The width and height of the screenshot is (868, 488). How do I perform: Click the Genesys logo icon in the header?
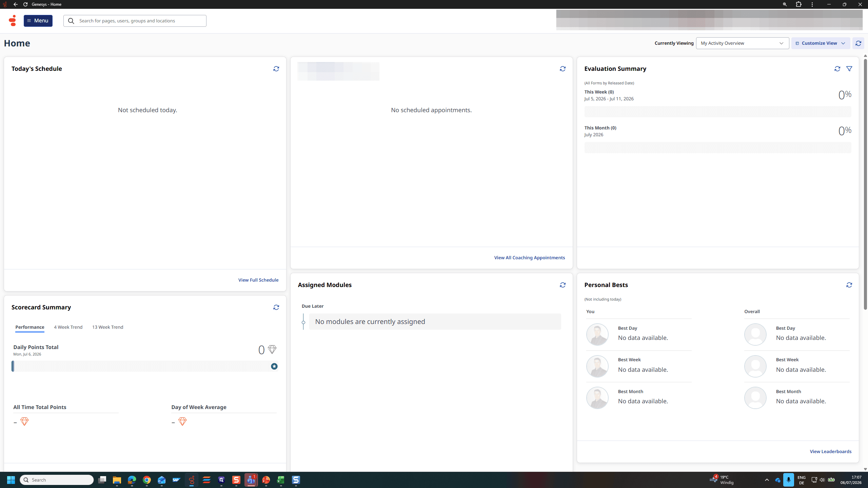(13, 21)
